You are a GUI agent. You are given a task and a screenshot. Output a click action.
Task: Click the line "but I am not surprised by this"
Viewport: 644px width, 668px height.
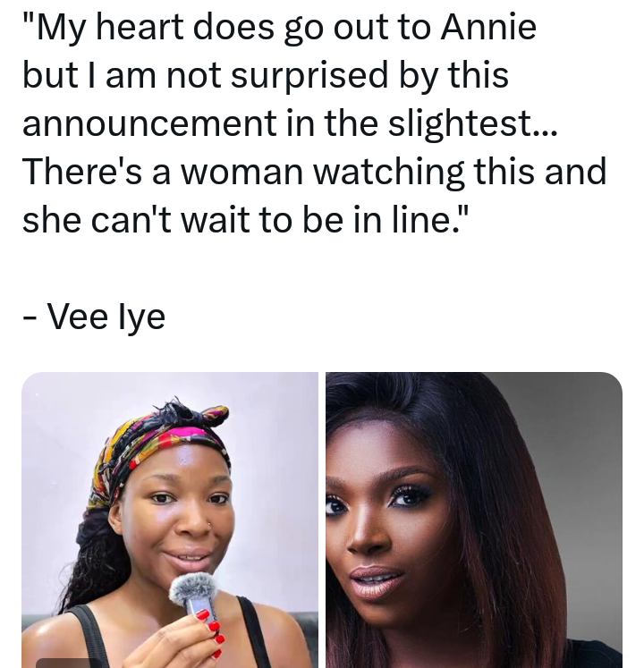click(x=266, y=75)
